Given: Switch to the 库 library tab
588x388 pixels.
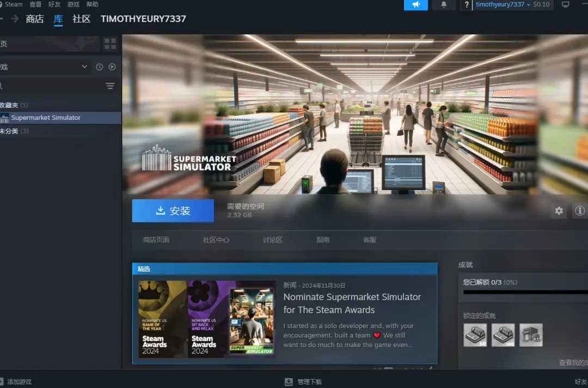Looking at the screenshot, I should [58, 19].
